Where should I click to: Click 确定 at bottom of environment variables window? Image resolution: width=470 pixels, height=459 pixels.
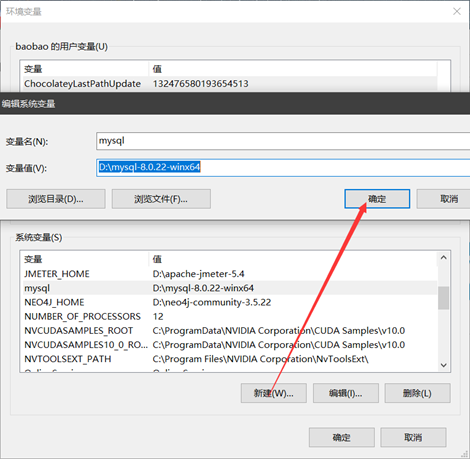tap(342, 437)
